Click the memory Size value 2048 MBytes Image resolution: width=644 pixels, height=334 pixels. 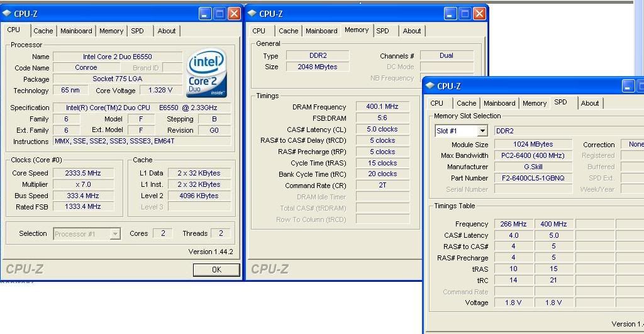point(318,67)
